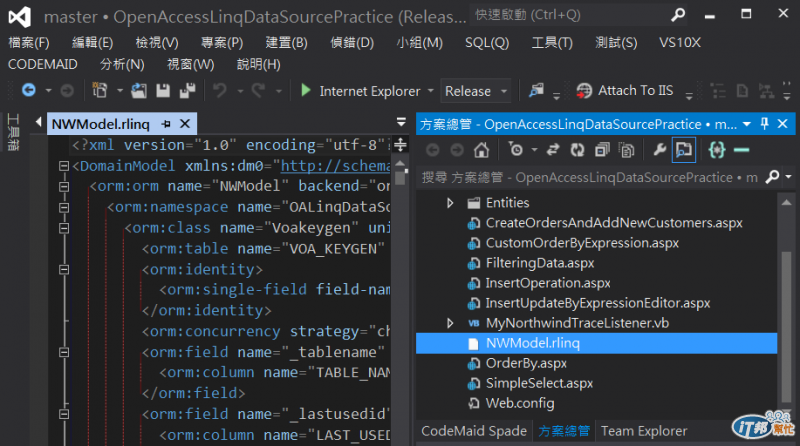Expand the MyNorthwindTraceListener.vb node
Image resolution: width=800 pixels, height=446 pixels.
[450, 323]
